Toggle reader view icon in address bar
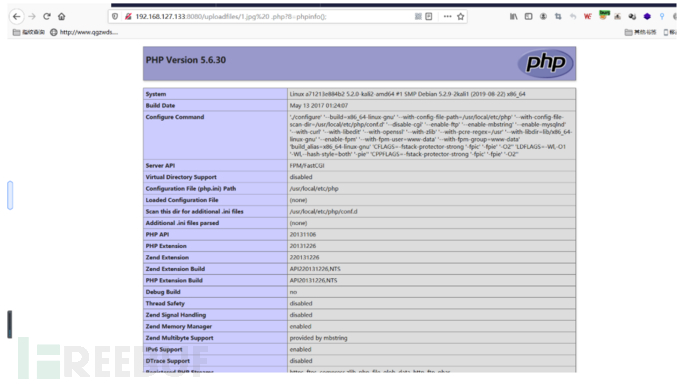The image size is (690, 386). (429, 17)
